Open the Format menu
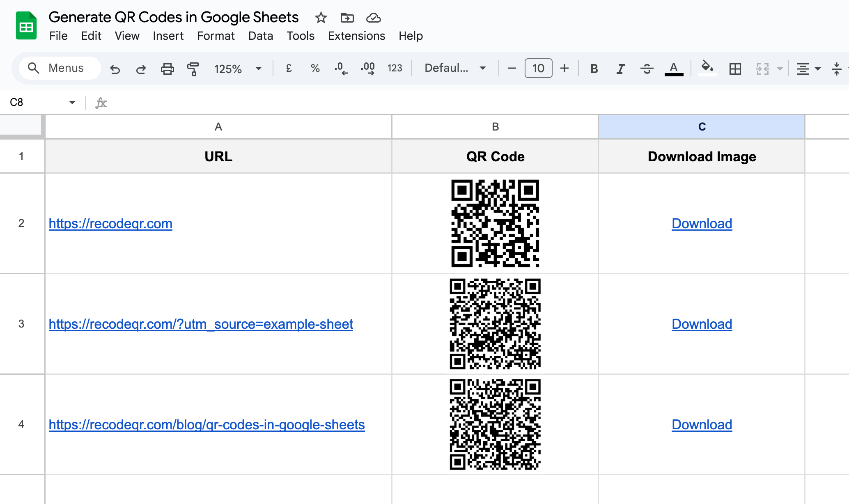Screen dimensions: 849x504 pyautogui.click(x=216, y=36)
